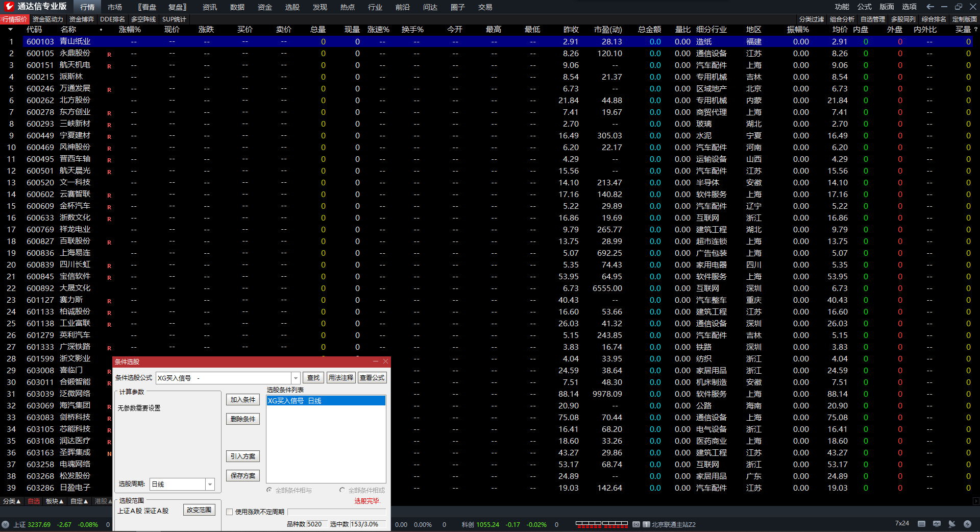
Task: Open the 选股周期 period dropdown
Action: point(210,484)
